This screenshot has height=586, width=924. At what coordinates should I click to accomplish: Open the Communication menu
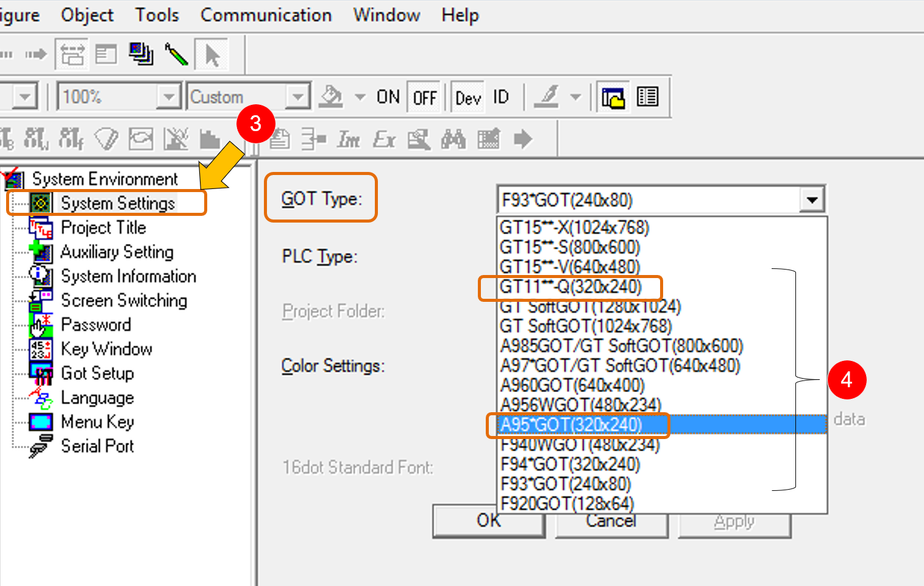[x=266, y=15]
